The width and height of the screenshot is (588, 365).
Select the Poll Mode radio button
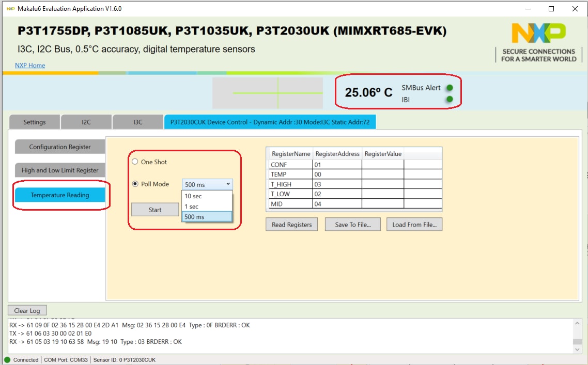pos(135,184)
